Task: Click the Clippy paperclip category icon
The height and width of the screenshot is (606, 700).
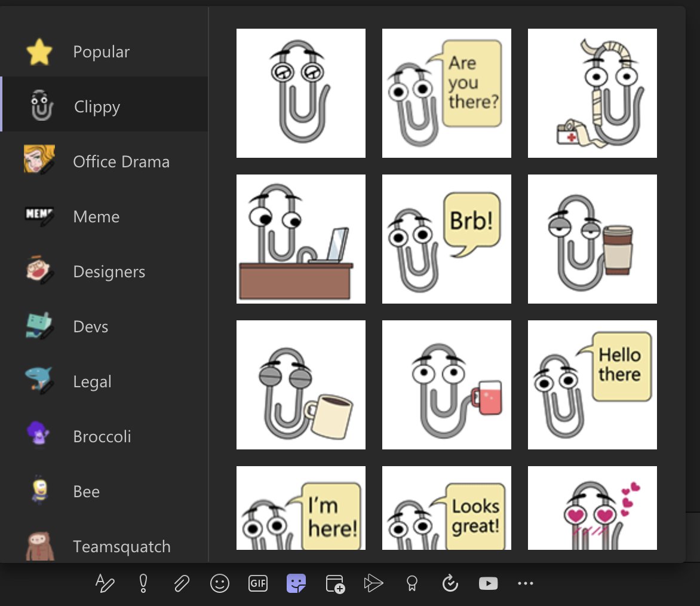Action: (x=42, y=105)
